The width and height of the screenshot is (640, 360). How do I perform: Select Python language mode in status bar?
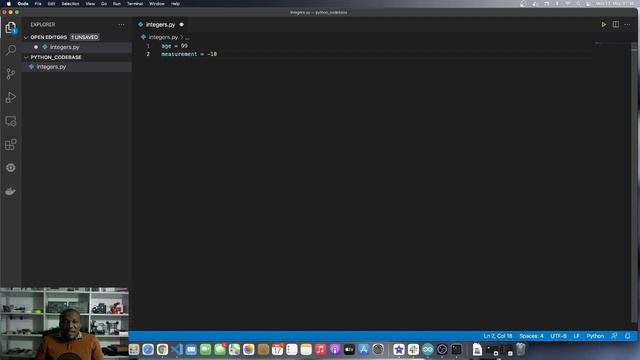tap(595, 336)
